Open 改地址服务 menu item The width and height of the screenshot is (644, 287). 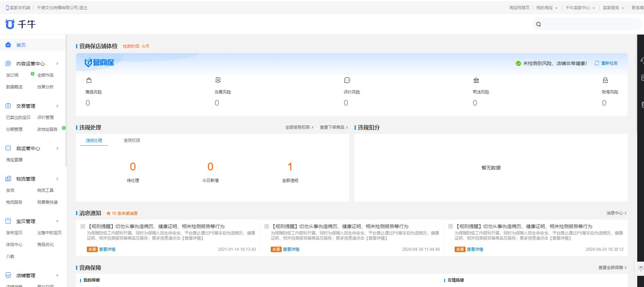click(x=48, y=129)
